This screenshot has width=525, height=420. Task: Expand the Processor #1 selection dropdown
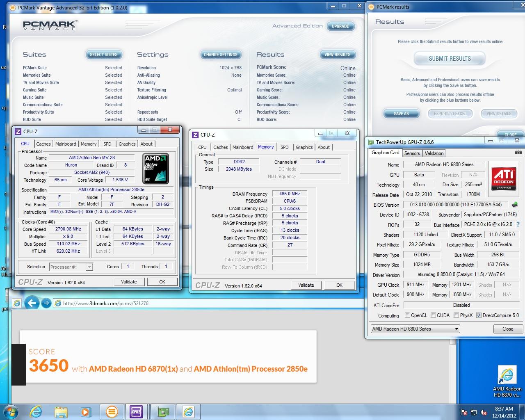click(89, 267)
